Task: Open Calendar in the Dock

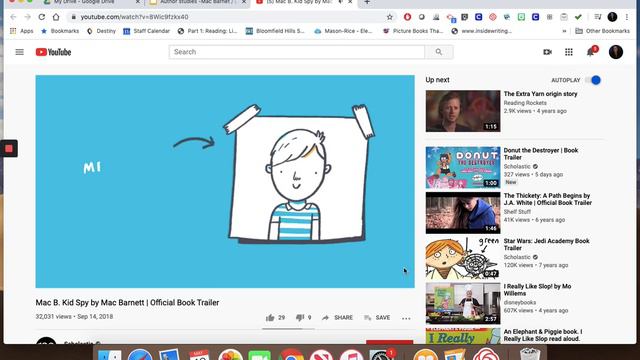Action: click(199, 355)
